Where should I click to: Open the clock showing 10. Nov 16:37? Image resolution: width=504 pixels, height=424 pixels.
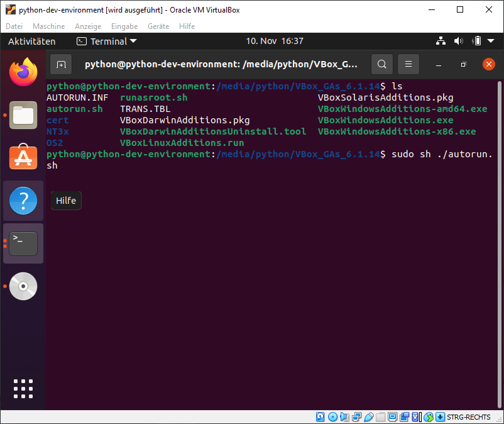coord(274,42)
